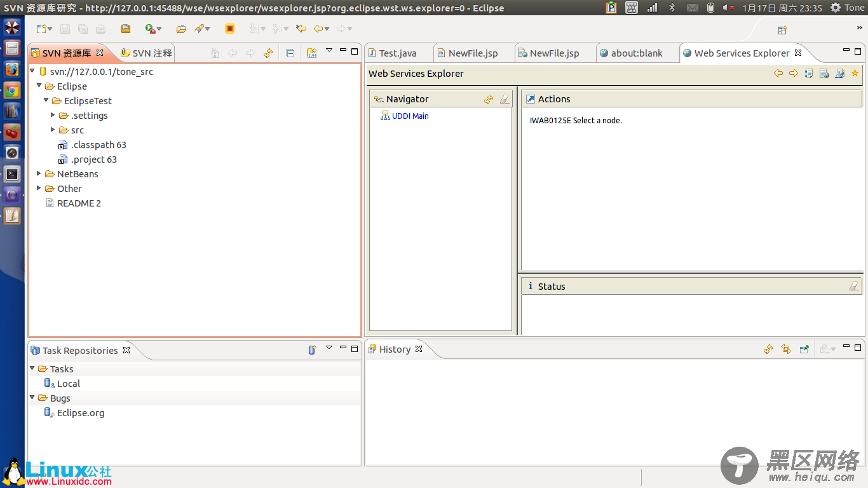Click the History view tab
Image resolution: width=868 pixels, height=488 pixels.
pyautogui.click(x=395, y=349)
